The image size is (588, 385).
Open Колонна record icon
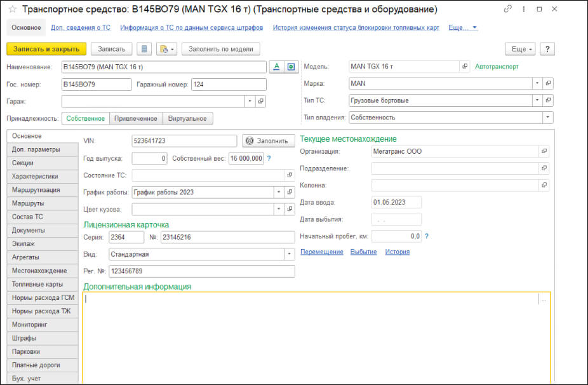(544, 185)
